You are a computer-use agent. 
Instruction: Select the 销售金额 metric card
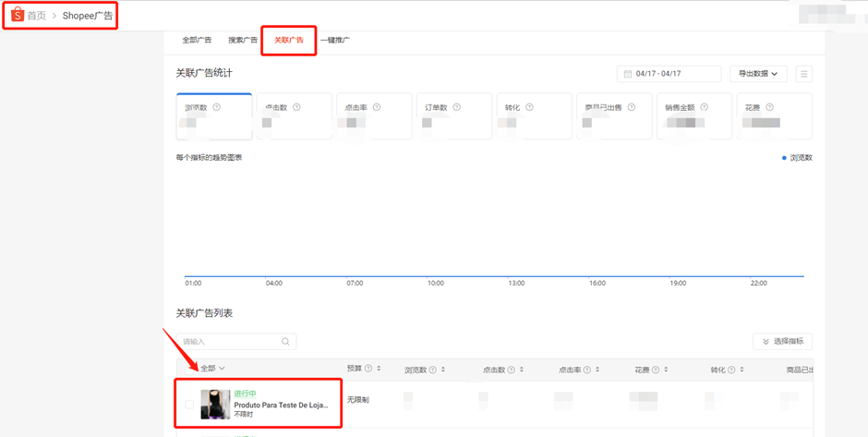(694, 115)
